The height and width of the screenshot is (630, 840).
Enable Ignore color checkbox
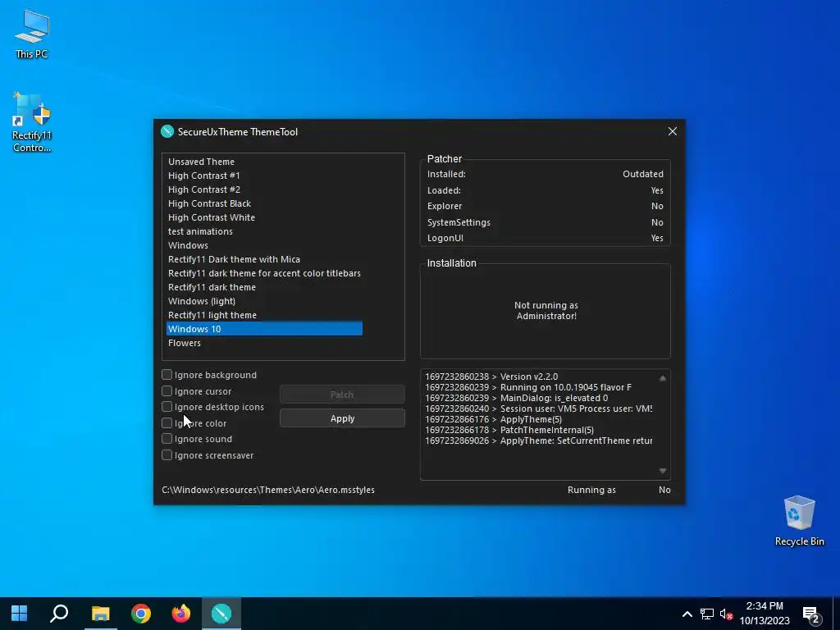(x=167, y=422)
